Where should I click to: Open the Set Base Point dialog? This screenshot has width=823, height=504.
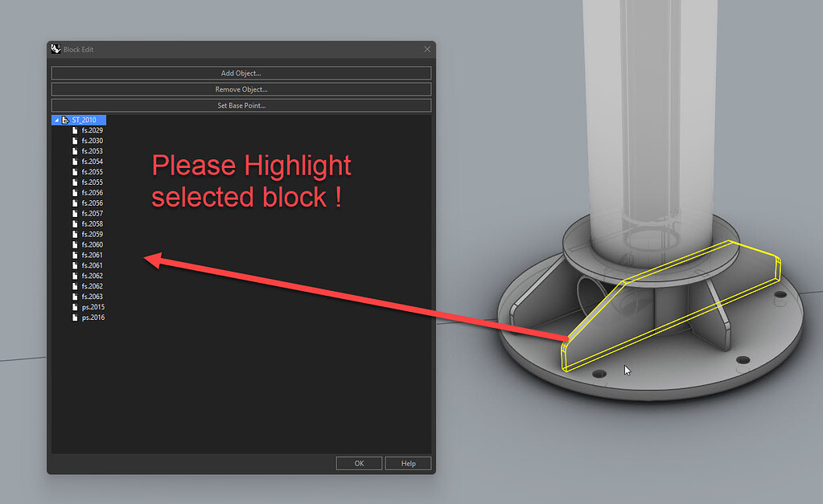241,104
